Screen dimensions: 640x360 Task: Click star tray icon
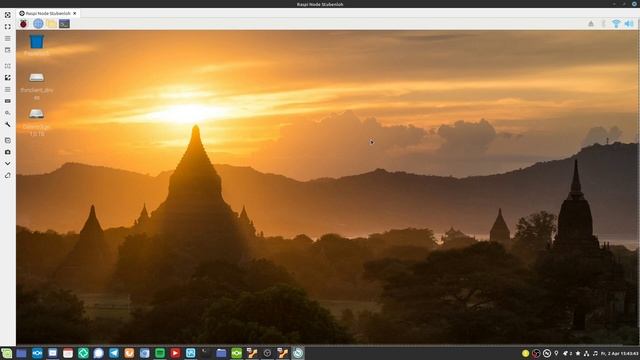click(578, 353)
